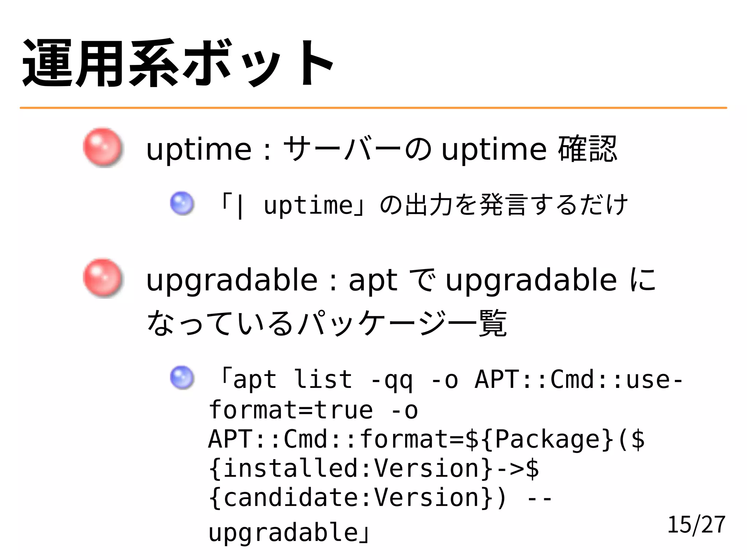Viewport: 747px width, 560px height.
Task: Click the '{candidate:Version}) --' line
Action: point(381,498)
